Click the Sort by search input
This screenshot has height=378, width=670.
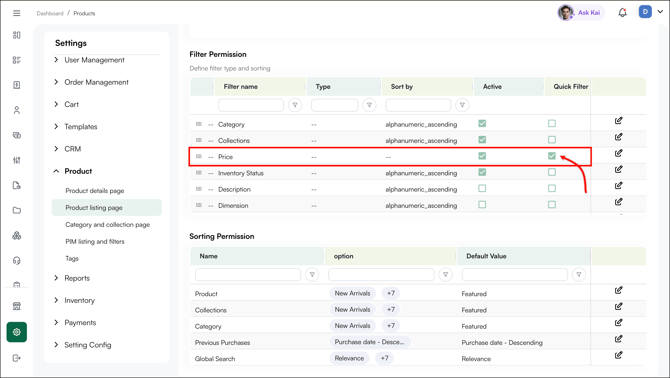[x=418, y=105]
